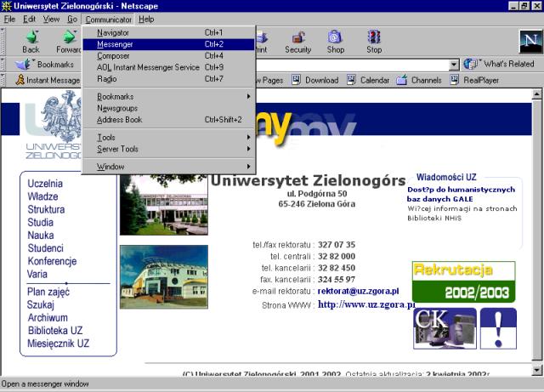Viewport: 544px width, 392px height.
Task: Click the Szukaj link
Action: point(41,305)
